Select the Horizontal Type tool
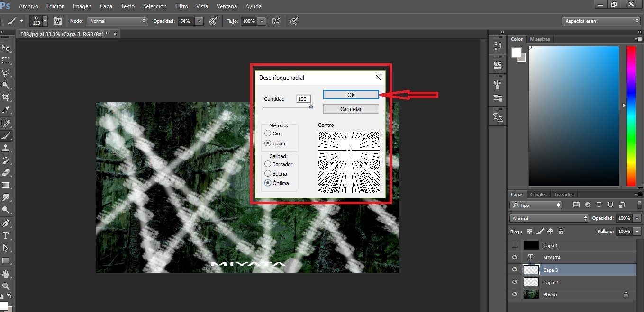 tap(6, 235)
